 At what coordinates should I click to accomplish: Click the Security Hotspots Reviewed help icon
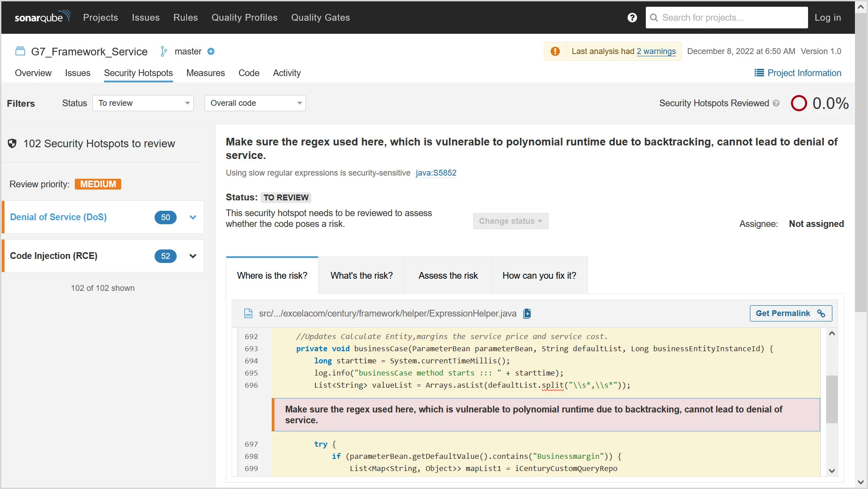[776, 103]
